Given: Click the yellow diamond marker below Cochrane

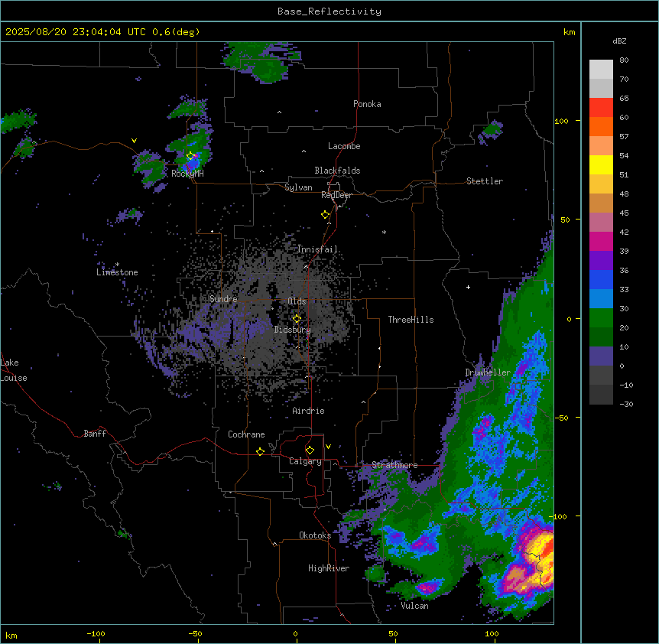Looking at the screenshot, I should point(260,451).
